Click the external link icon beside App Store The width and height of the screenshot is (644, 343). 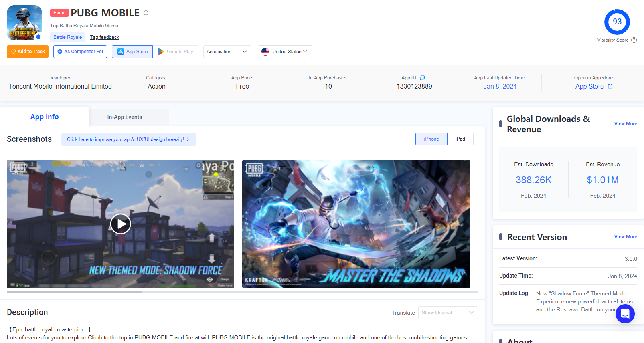click(x=610, y=86)
